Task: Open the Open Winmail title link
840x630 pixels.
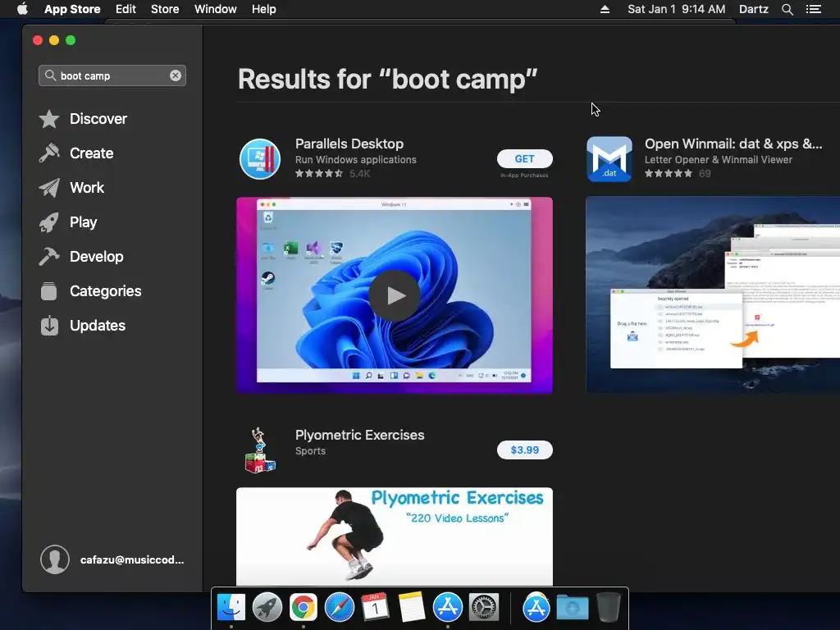Action: tap(733, 144)
